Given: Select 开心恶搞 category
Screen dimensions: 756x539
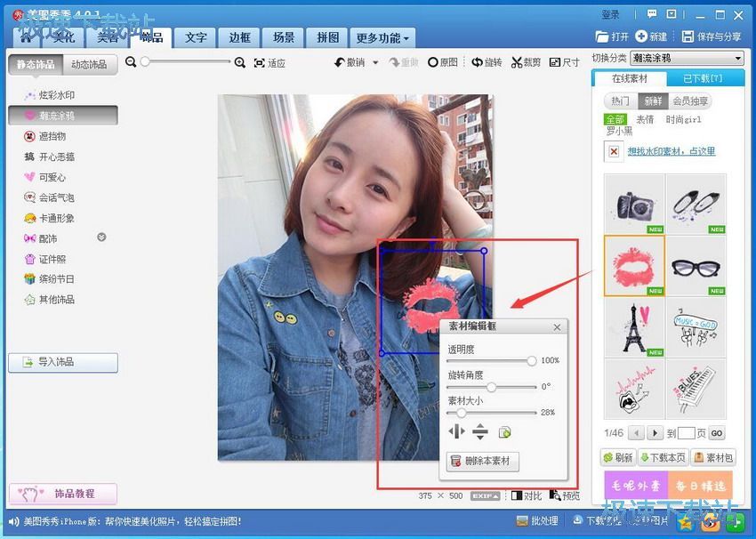Looking at the screenshot, I should pyautogui.click(x=49, y=157).
